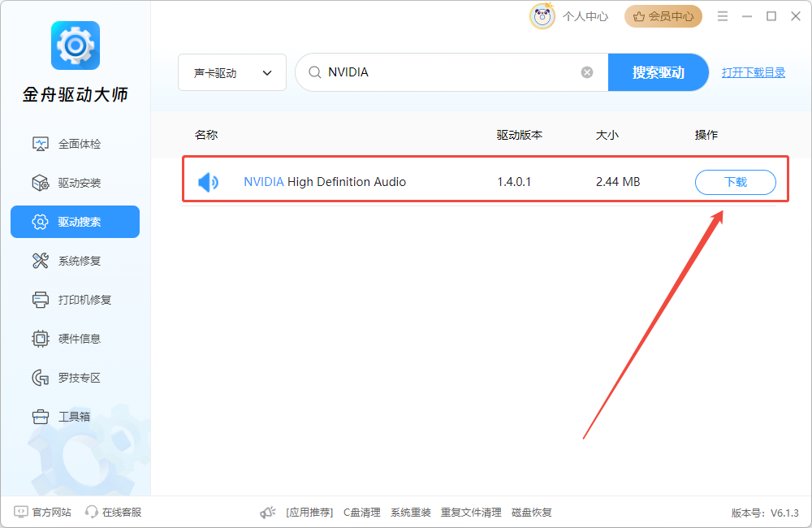Viewport: 812px width, 528px height.
Task: Open the 磁盘恢复 link
Action: pyautogui.click(x=532, y=513)
